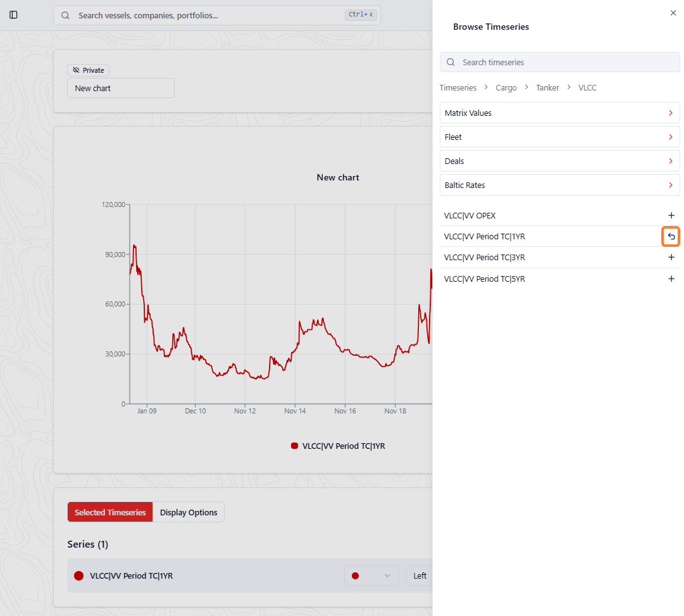Screen dimensions: 684x616
Task: Click the Series (1) heading
Action: 88,544
